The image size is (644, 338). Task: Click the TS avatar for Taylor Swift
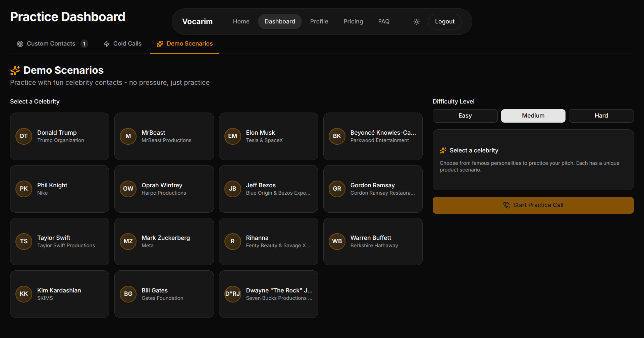tap(24, 241)
